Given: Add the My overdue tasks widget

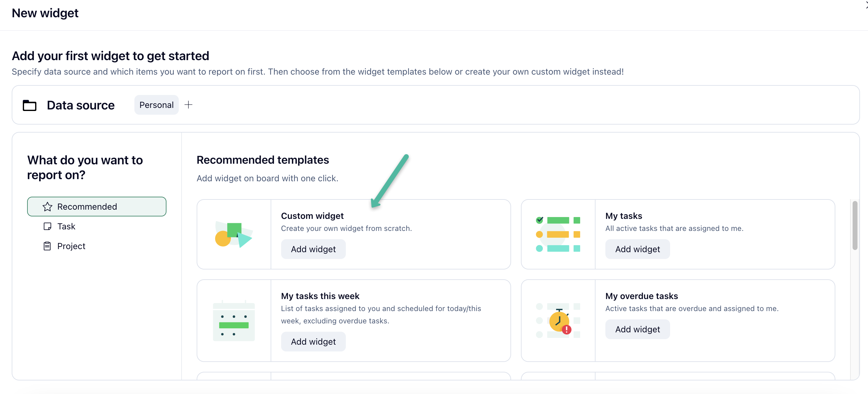Looking at the screenshot, I should [x=637, y=329].
